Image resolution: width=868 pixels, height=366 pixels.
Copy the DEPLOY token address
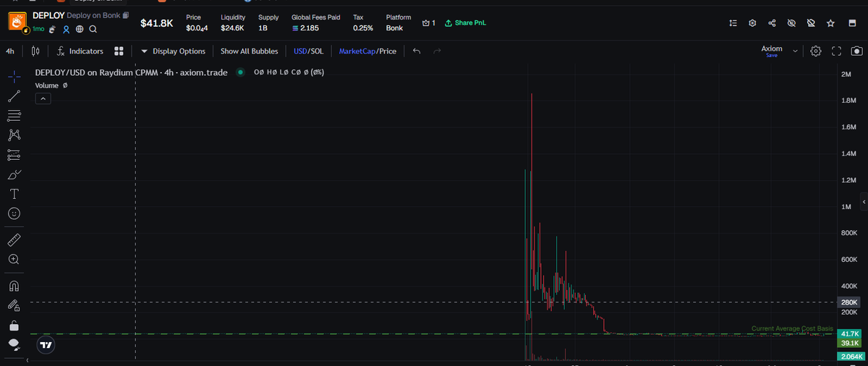(126, 15)
